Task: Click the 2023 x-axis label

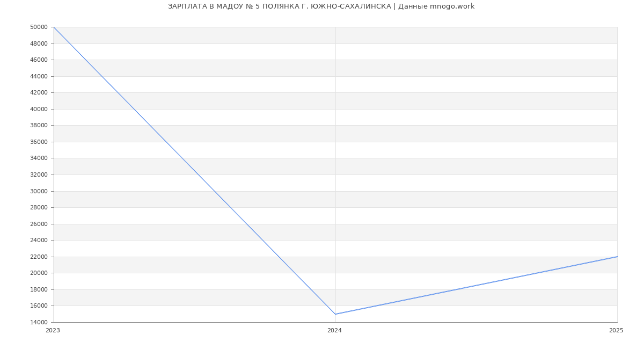Action: pos(53,330)
